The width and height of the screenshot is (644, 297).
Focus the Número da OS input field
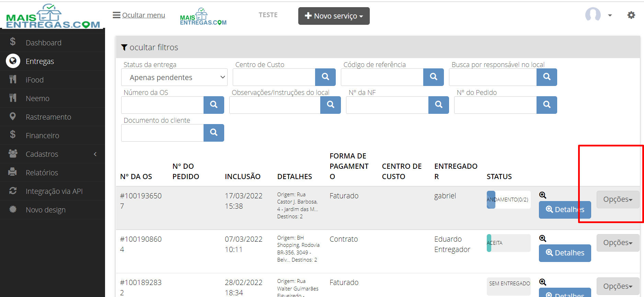[162, 105]
